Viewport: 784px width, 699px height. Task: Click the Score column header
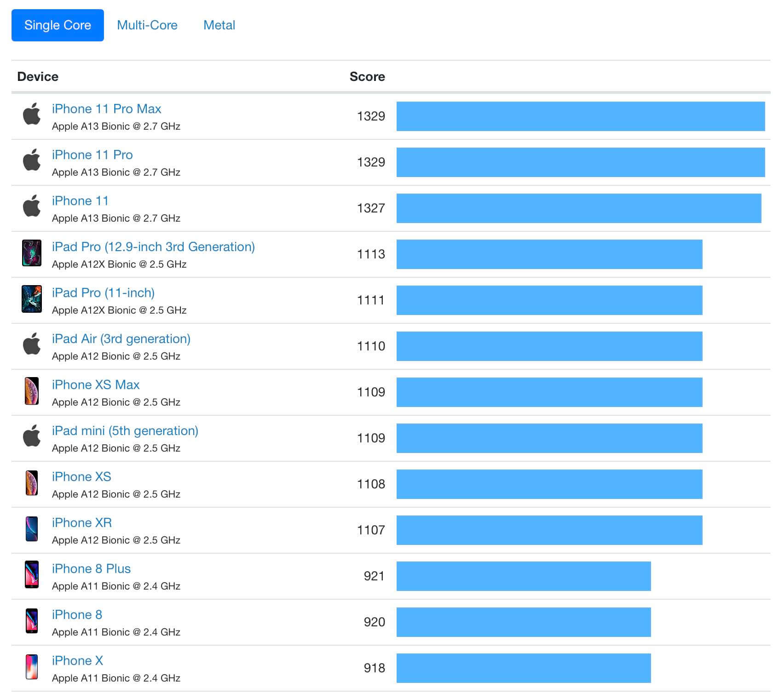(x=367, y=77)
